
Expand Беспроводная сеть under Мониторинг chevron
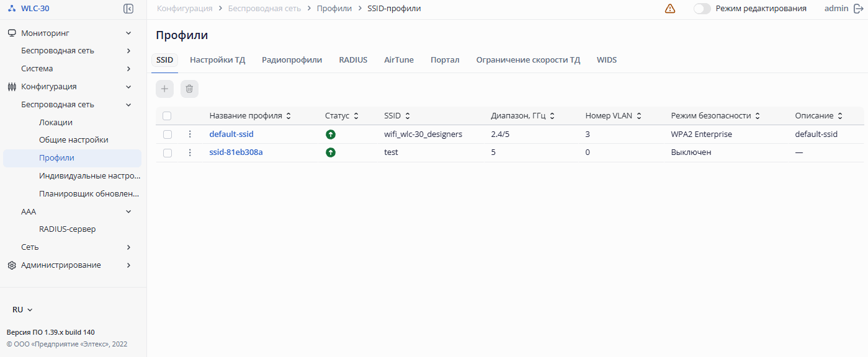[x=128, y=51]
